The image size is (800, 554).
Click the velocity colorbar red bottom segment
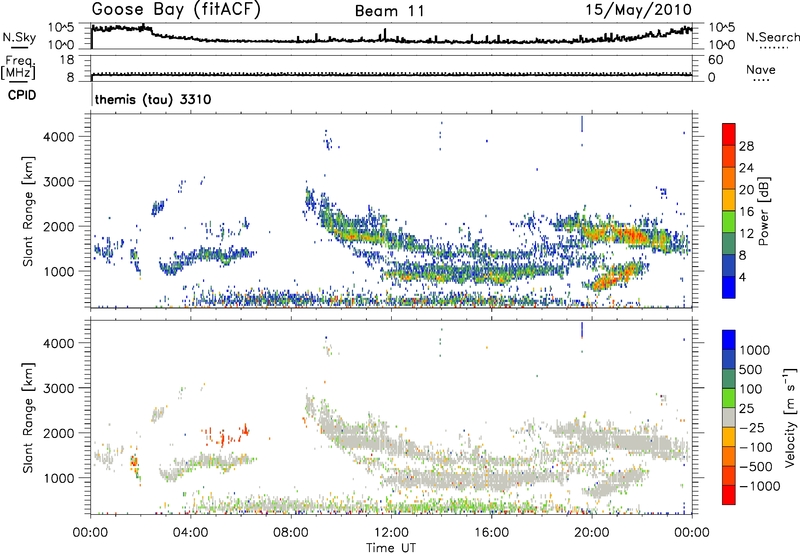(729, 495)
